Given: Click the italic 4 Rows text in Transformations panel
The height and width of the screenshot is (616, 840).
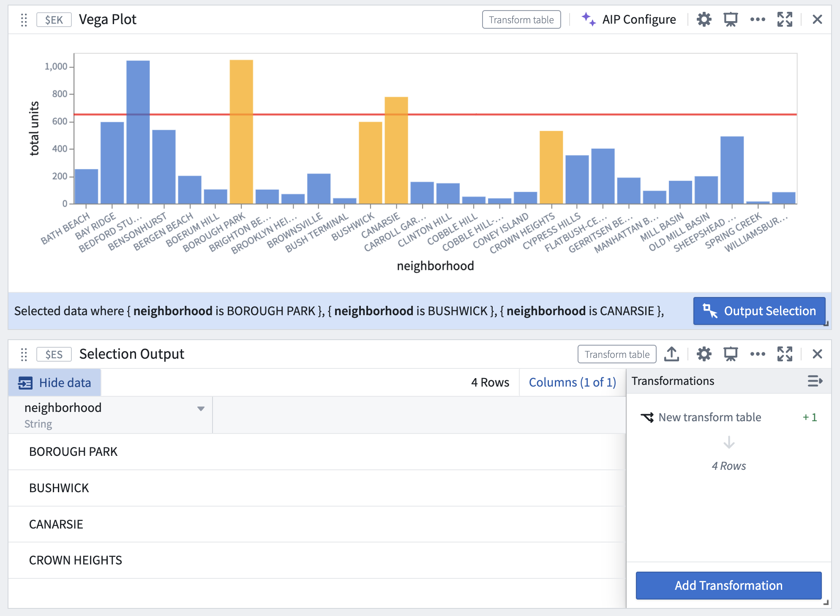Looking at the screenshot, I should point(729,466).
